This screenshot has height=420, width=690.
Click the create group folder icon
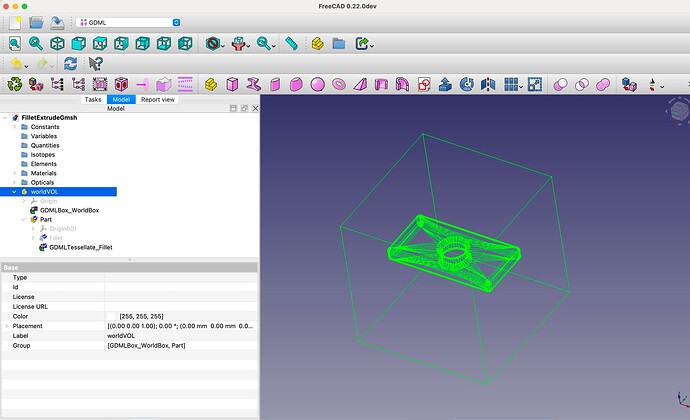coord(338,44)
